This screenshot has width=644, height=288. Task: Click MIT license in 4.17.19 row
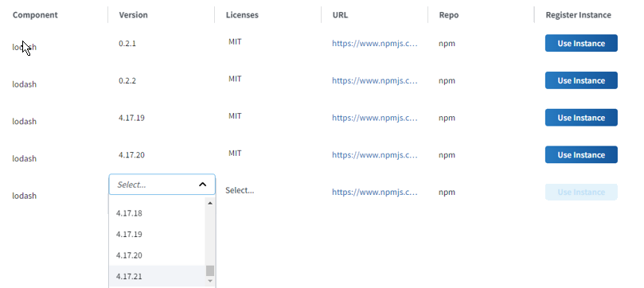235,116
